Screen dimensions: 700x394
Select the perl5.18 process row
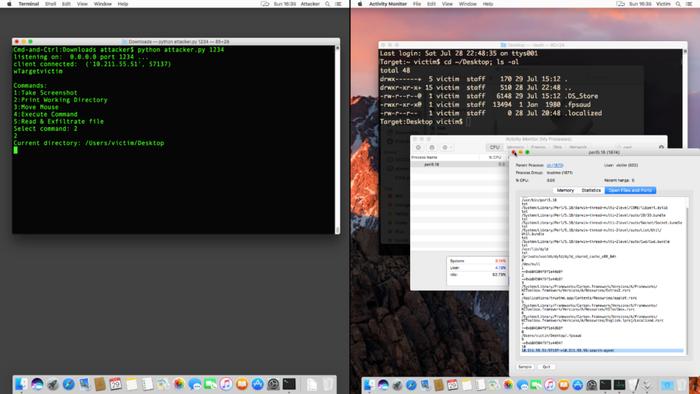click(x=459, y=164)
